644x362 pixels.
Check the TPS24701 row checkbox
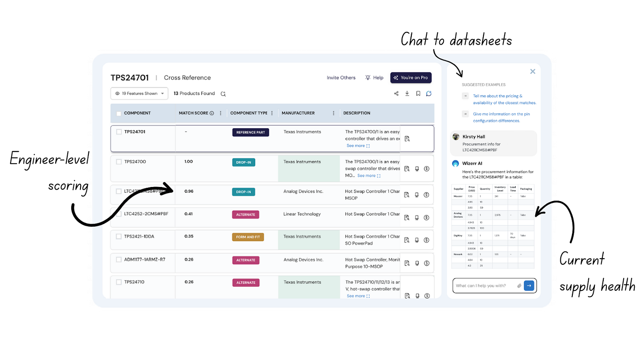(x=119, y=132)
